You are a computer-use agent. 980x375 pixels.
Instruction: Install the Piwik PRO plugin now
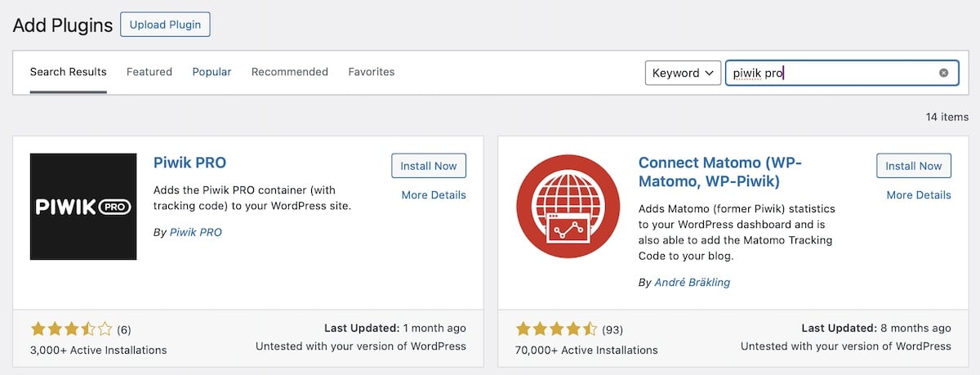(x=429, y=166)
